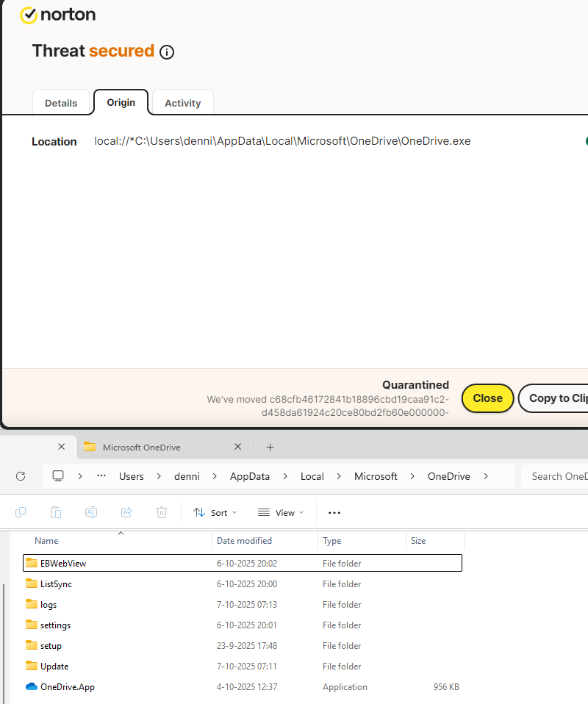Open the OneDrive.App application file
Screen dimensions: 588x704
click(x=67, y=687)
